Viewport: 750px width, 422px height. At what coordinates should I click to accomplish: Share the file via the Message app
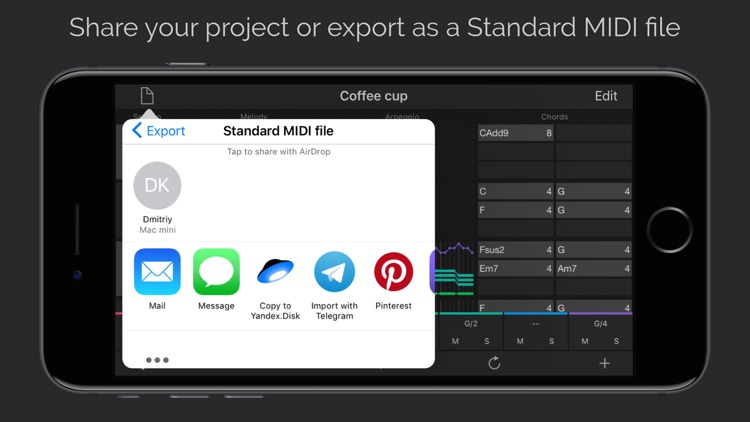(216, 272)
